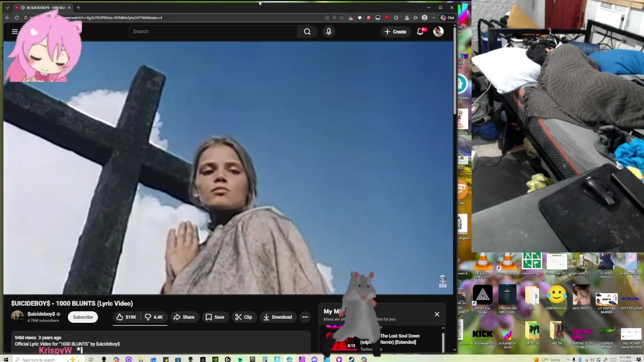Open the taskbar weather widget 23°F Sunny
This screenshot has height=362, width=644.
(547, 359)
